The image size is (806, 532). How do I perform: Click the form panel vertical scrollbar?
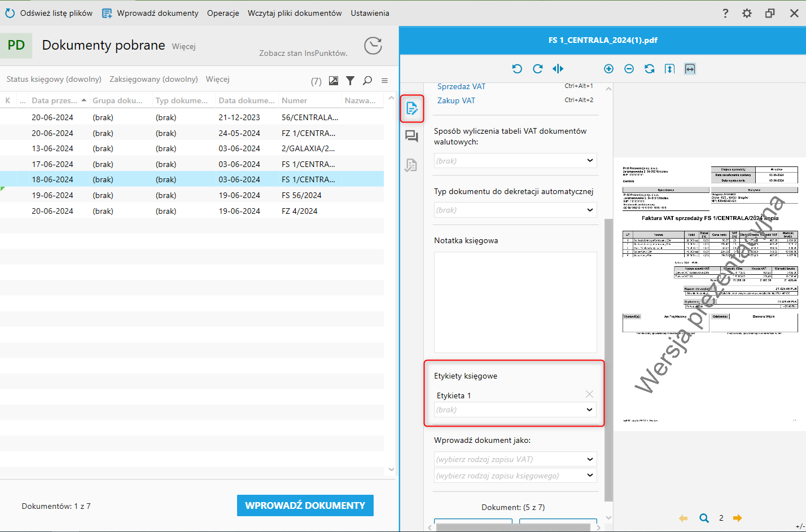608,360
